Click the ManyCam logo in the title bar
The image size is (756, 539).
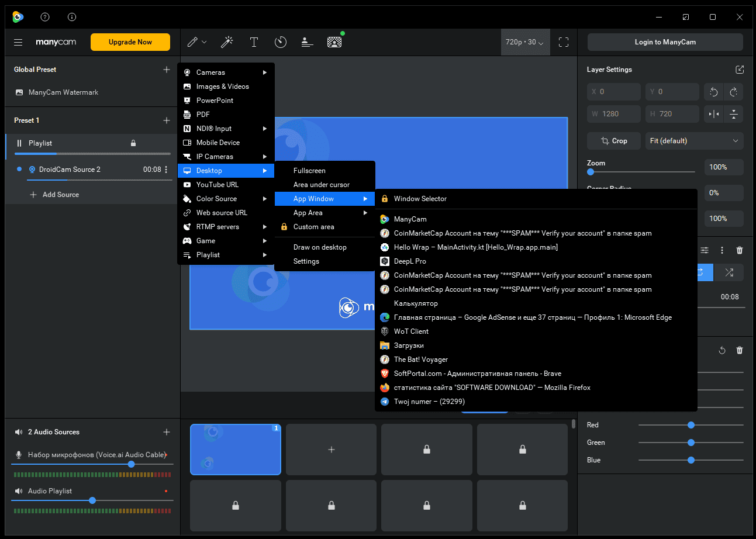[x=18, y=17]
